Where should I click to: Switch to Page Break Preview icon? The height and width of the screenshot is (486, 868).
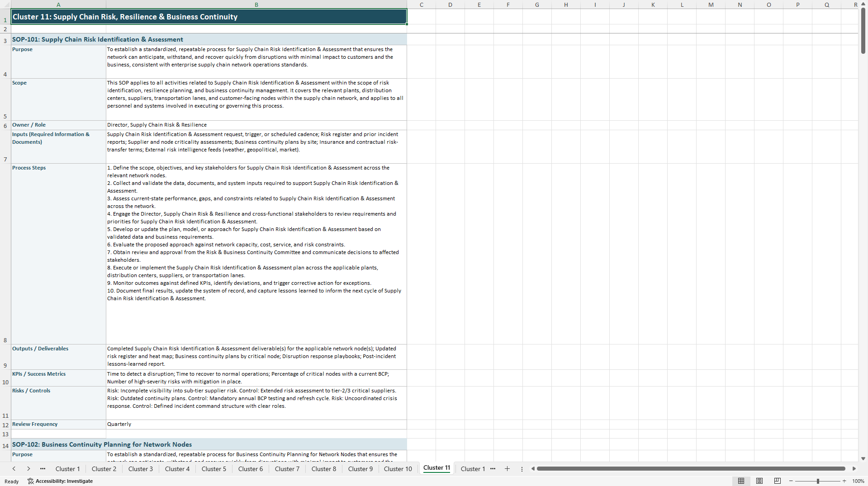[x=778, y=481]
